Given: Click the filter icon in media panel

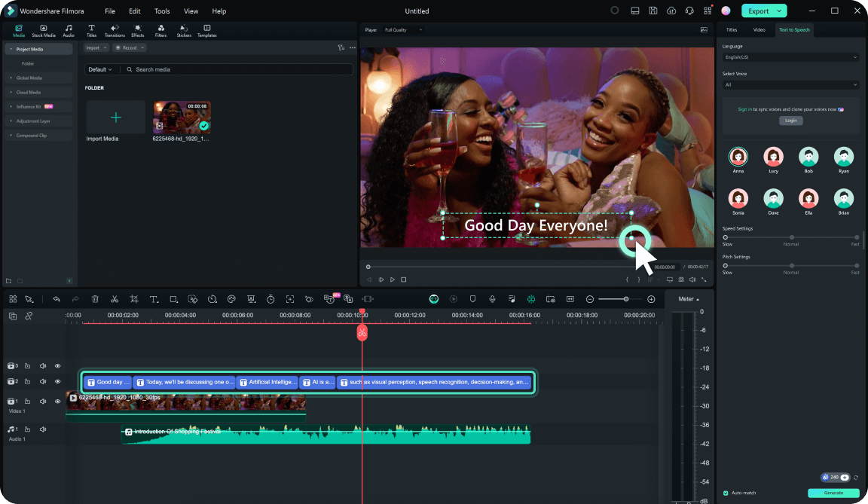Looking at the screenshot, I should click(x=341, y=48).
